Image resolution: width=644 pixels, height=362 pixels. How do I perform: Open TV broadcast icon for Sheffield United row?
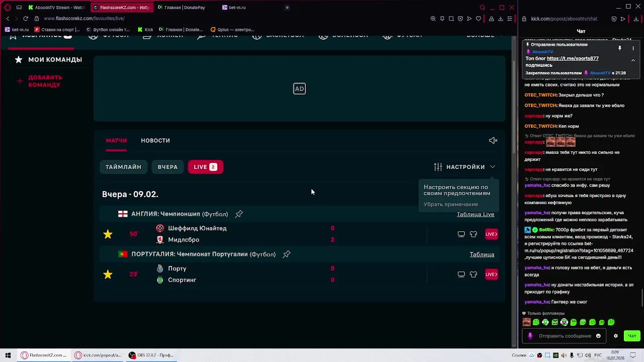pyautogui.click(x=461, y=234)
